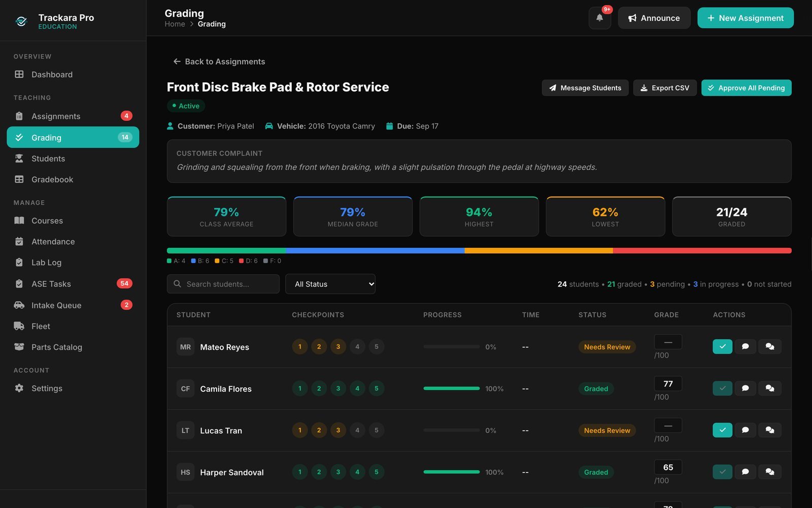This screenshot has height=508, width=812.
Task: Click the approve checkmark for Camila Flores
Action: point(722,388)
